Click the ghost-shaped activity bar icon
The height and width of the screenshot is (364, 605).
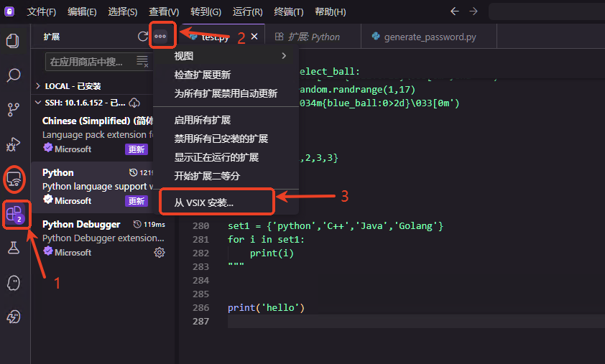(x=14, y=283)
